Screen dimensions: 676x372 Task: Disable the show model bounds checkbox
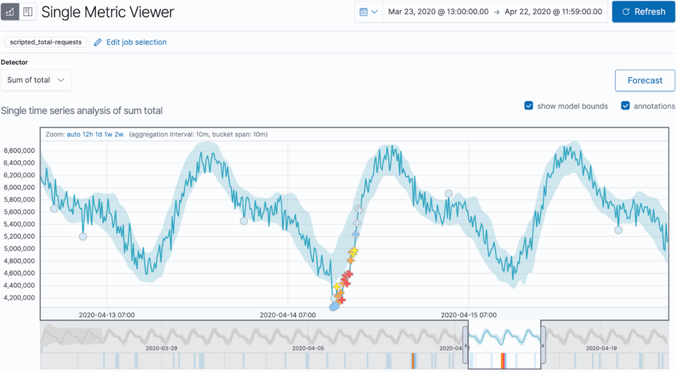(x=529, y=106)
